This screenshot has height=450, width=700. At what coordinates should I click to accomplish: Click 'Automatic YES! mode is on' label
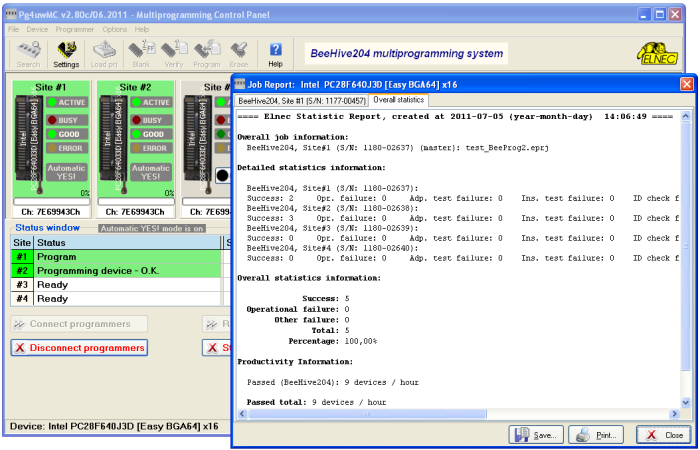click(151, 229)
